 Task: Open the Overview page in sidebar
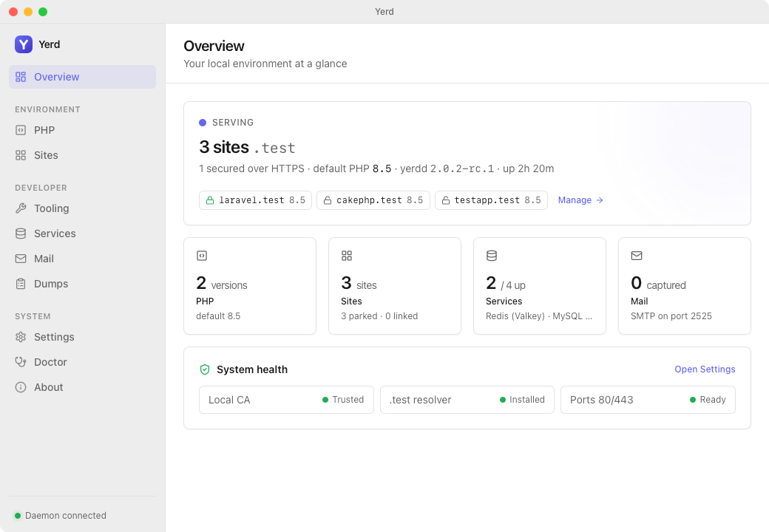click(x=82, y=77)
